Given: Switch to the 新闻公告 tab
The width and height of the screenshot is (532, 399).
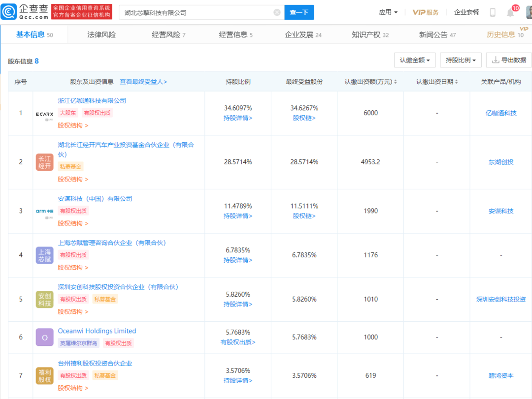Looking at the screenshot, I should coord(437,34).
